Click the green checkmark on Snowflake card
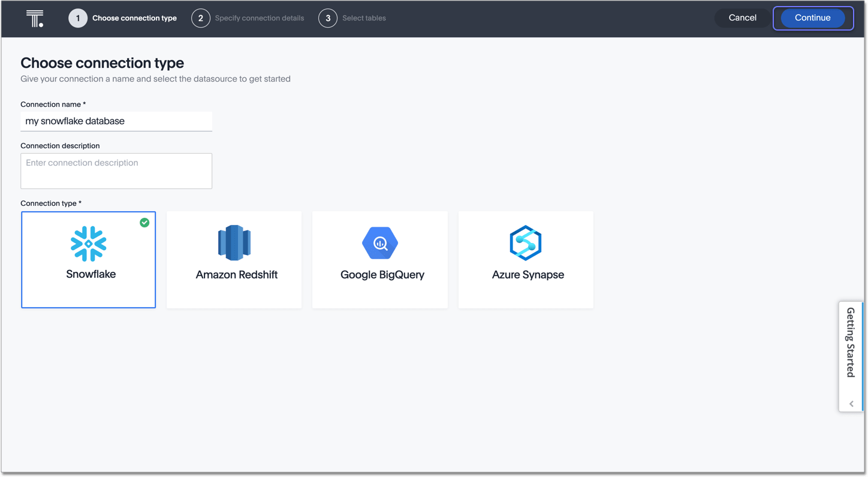The image size is (868, 477). click(144, 223)
